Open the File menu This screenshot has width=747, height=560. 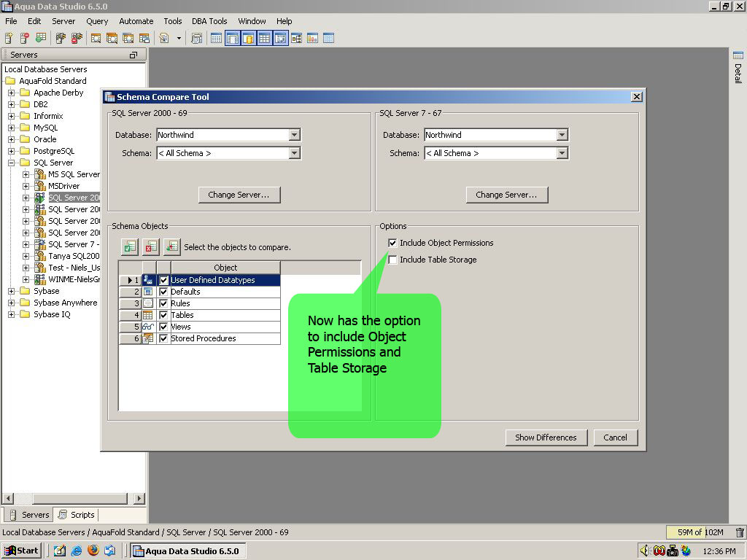point(11,21)
